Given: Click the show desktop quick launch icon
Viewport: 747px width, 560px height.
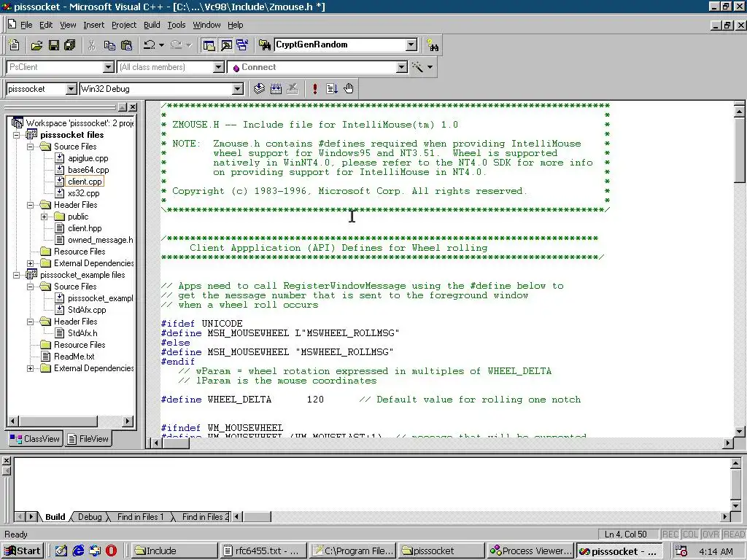Looking at the screenshot, I should point(61,551).
